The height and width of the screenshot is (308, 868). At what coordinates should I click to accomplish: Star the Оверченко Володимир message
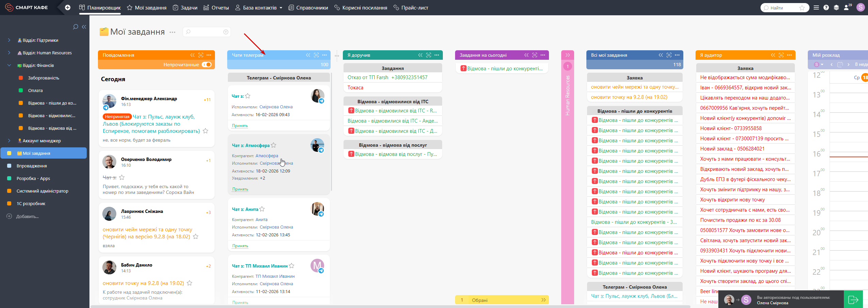tap(122, 178)
